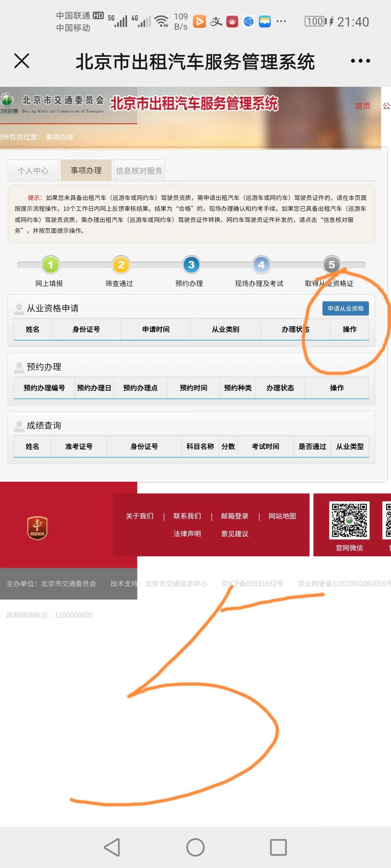Click the 政府网站标识 1100000005 text
The image size is (391, 868).
point(50,615)
